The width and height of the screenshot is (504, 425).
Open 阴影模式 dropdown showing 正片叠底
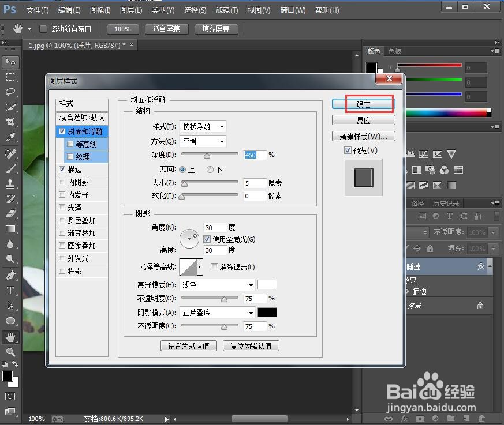217,313
